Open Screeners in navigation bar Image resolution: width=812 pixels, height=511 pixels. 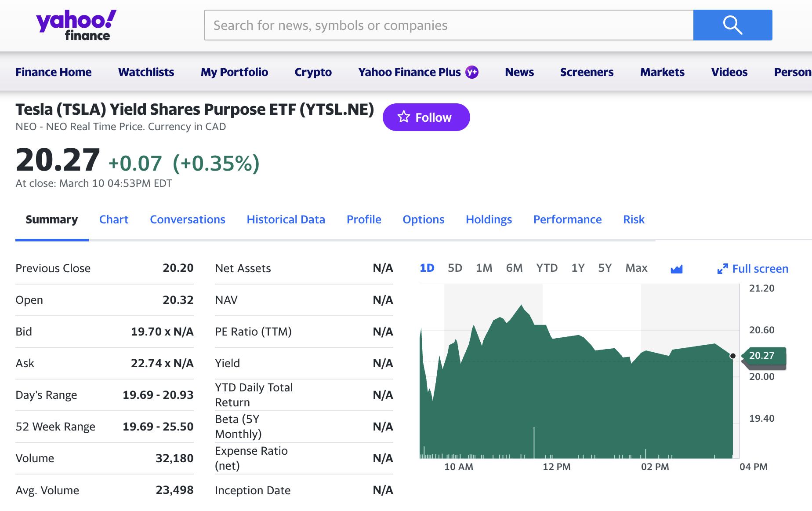coord(587,72)
